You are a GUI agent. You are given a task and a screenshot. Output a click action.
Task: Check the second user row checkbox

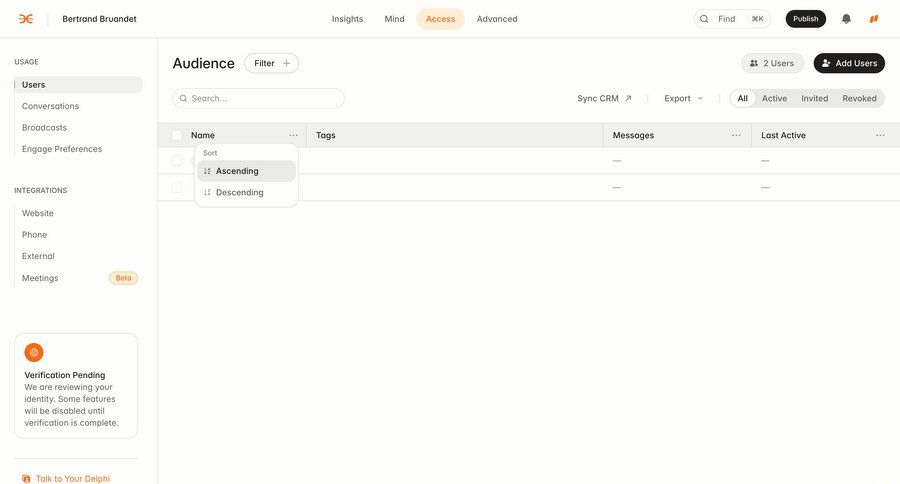(x=177, y=187)
